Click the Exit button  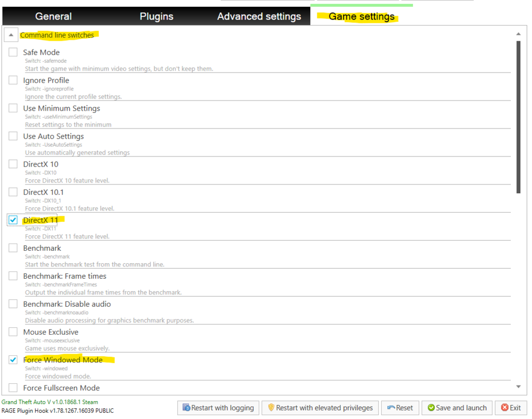511,408
